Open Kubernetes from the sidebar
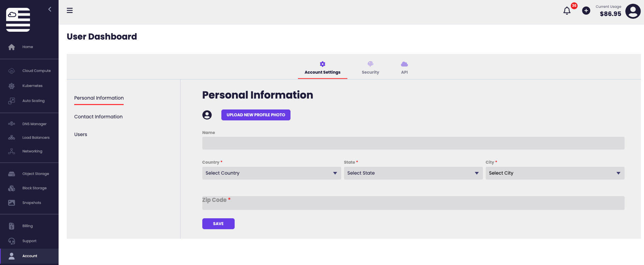The height and width of the screenshot is (265, 644). (32, 86)
